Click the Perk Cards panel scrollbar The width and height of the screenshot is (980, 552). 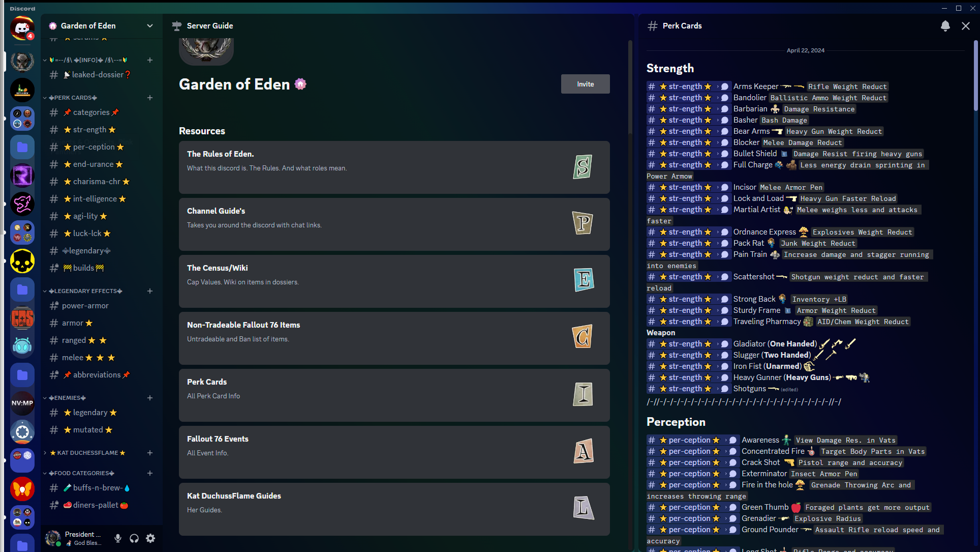tap(975, 76)
